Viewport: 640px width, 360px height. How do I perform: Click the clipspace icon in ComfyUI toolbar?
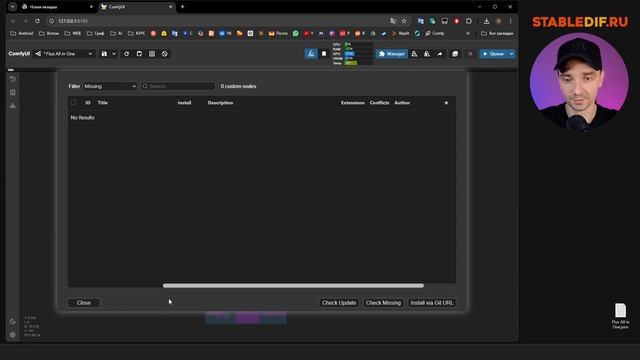coord(139,54)
